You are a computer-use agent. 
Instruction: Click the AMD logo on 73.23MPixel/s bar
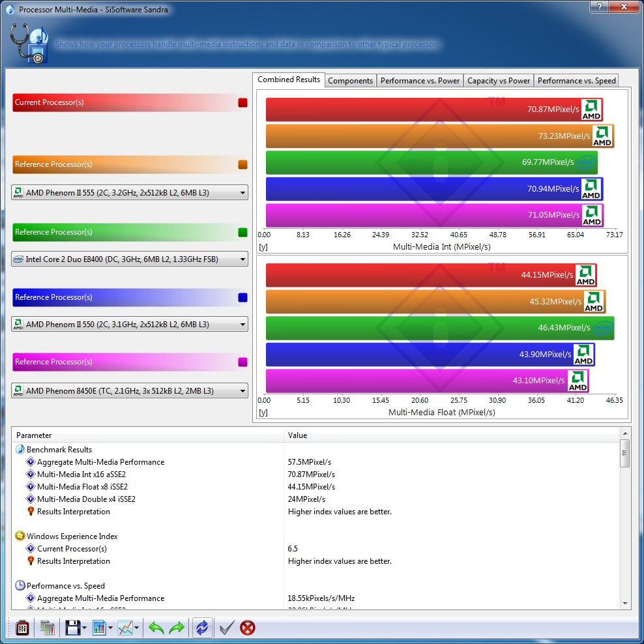pyautogui.click(x=602, y=136)
